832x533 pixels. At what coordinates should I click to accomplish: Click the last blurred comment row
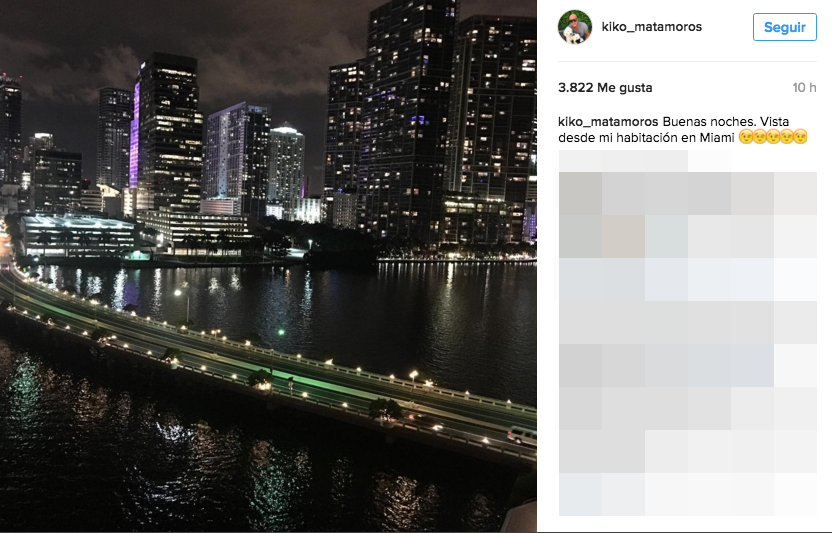click(x=688, y=494)
